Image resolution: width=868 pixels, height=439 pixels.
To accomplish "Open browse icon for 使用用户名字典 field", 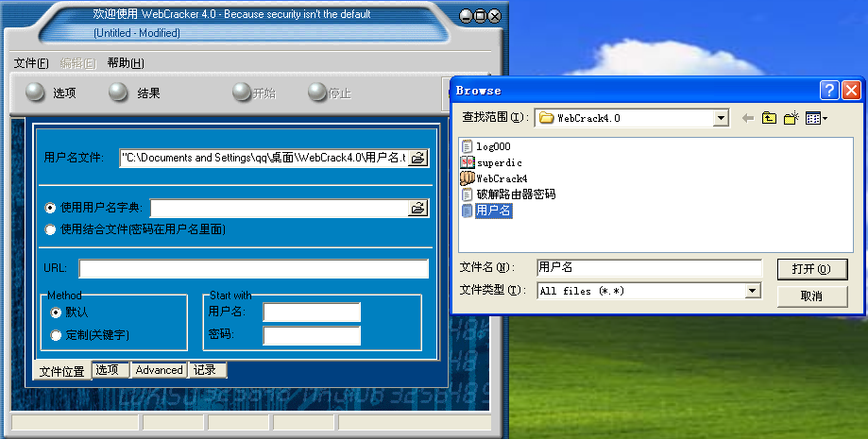I will (418, 208).
